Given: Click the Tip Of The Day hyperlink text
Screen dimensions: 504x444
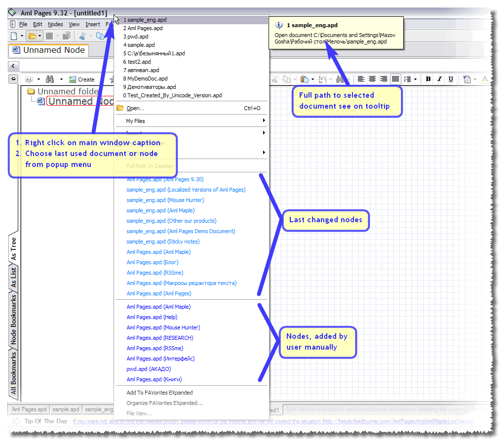Looking at the screenshot, I should pyautogui.click(x=273, y=421).
